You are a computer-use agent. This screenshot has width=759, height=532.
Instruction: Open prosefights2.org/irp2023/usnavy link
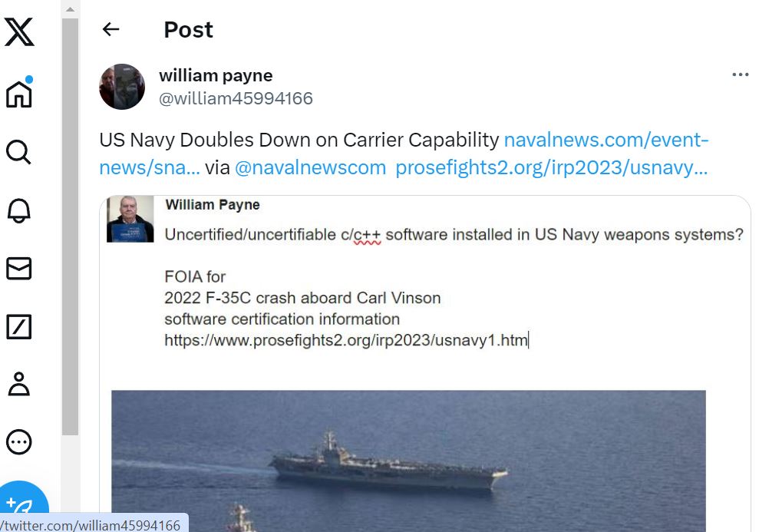pos(551,167)
